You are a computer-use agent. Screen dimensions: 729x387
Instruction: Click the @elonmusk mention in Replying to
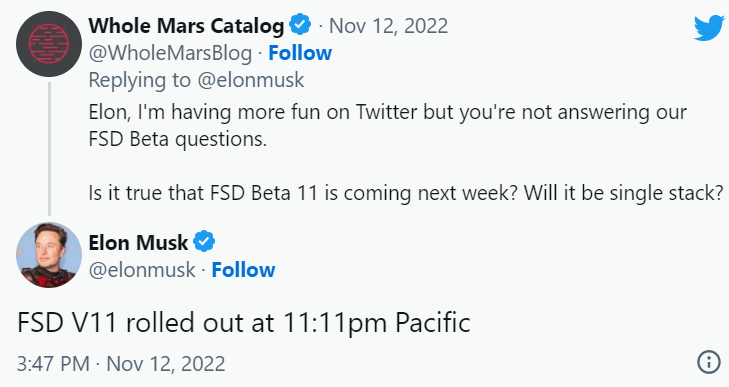(251, 80)
